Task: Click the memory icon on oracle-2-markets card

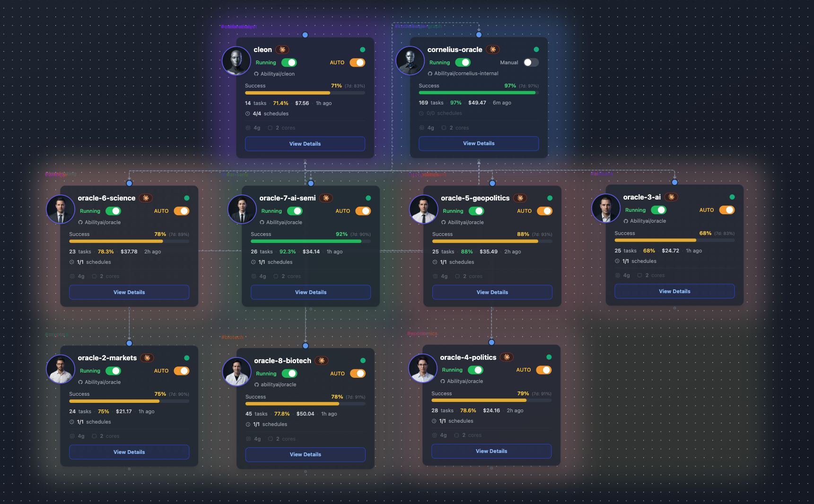Action: (x=72, y=436)
